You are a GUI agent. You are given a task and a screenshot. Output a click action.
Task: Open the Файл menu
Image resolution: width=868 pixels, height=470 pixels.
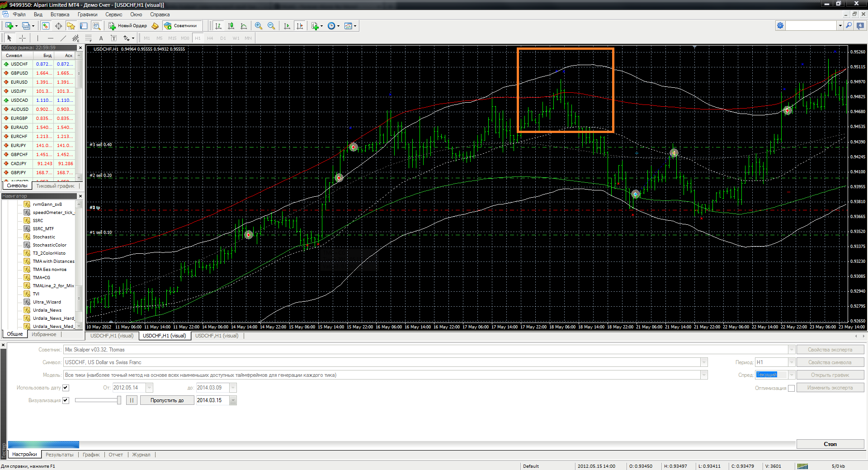pyautogui.click(x=19, y=14)
